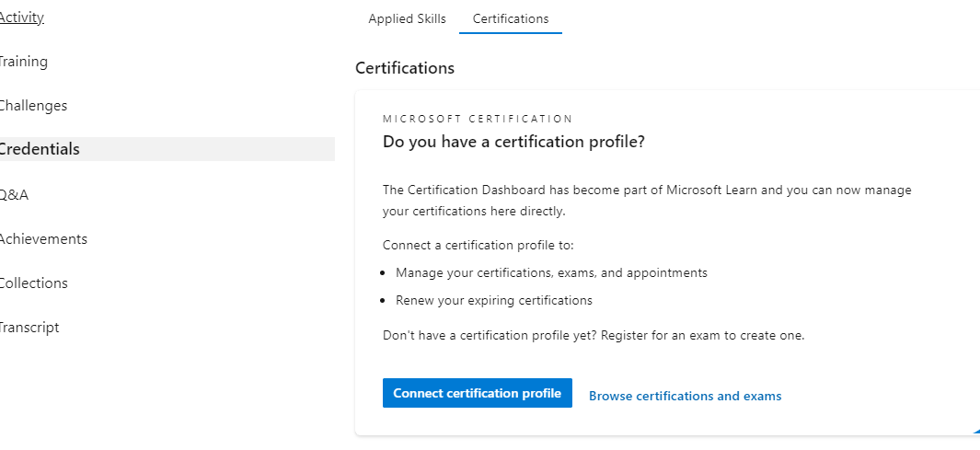The width and height of the screenshot is (980, 450).
Task: Click Connect certification profile button
Action: point(478,393)
